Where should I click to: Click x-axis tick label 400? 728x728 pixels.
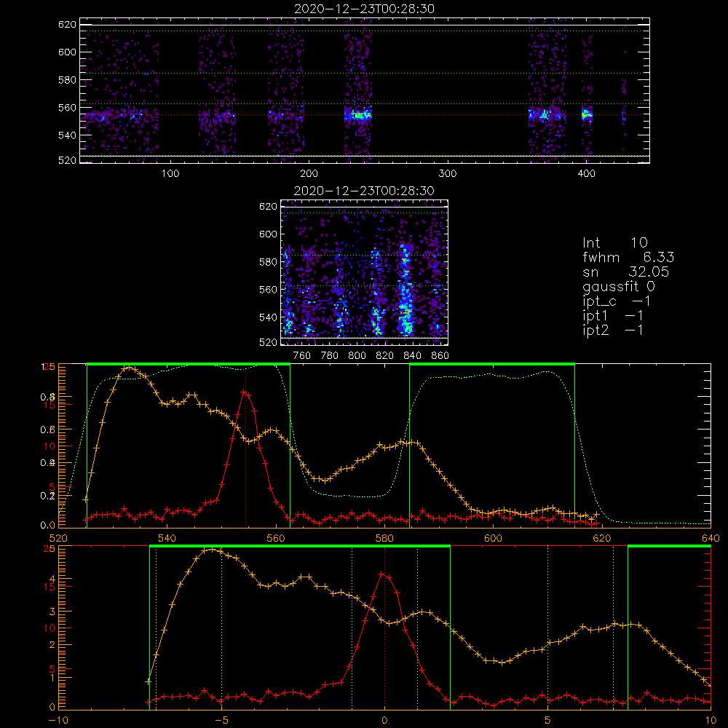pyautogui.click(x=586, y=174)
